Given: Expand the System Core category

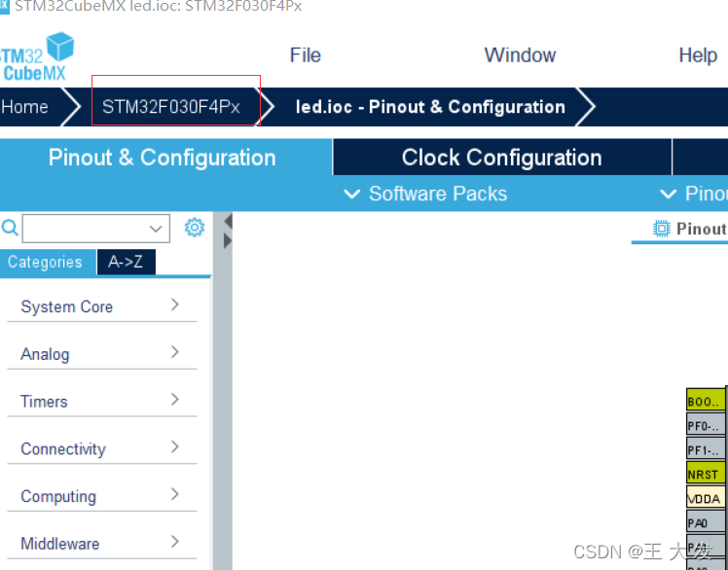Looking at the screenshot, I should (101, 306).
